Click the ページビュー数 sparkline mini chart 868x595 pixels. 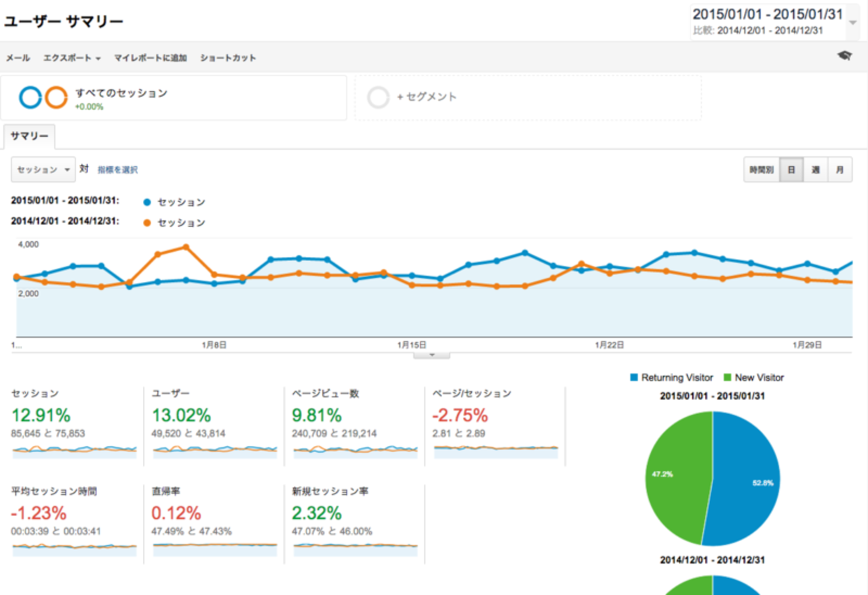pyautogui.click(x=355, y=451)
